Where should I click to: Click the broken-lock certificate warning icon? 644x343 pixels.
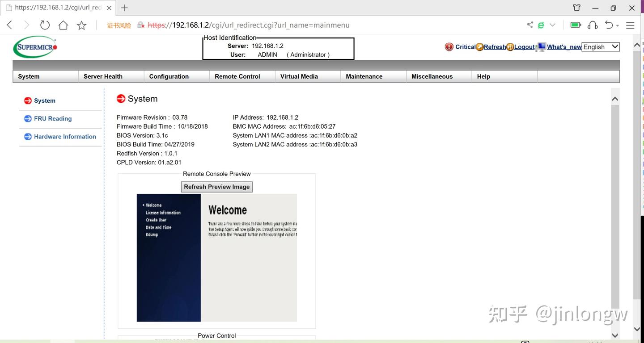tap(141, 25)
